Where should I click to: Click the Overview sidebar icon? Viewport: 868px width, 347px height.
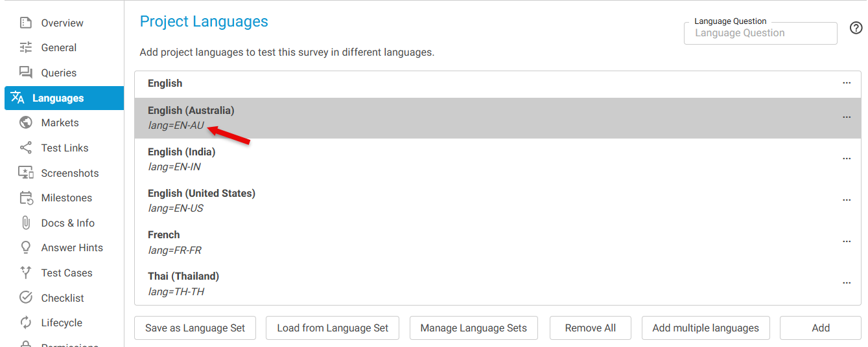26,23
